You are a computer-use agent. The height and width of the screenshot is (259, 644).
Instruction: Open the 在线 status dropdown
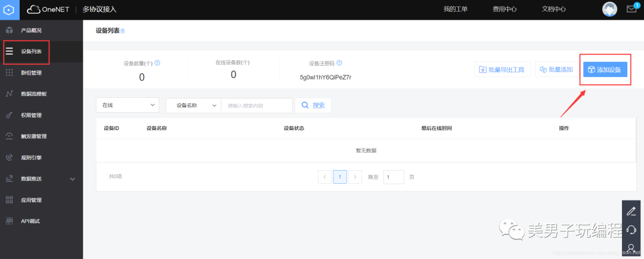128,105
